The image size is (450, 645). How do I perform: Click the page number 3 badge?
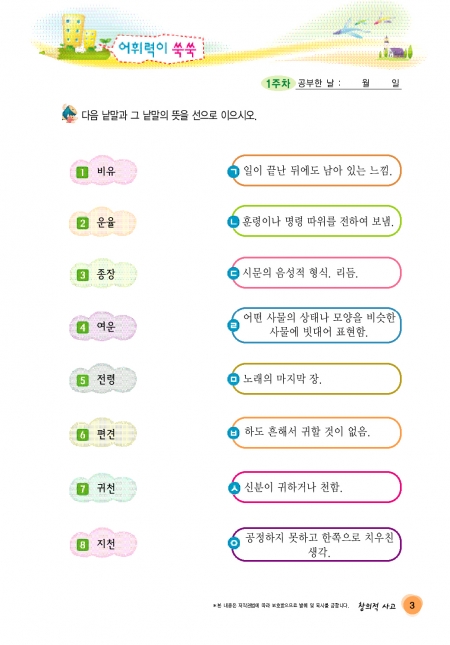412,605
